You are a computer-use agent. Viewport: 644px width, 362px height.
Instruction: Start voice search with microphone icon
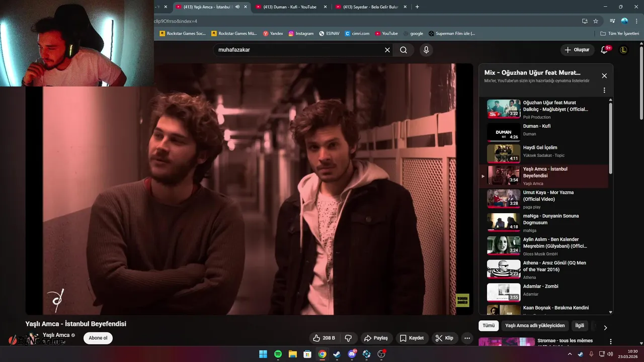click(426, 50)
